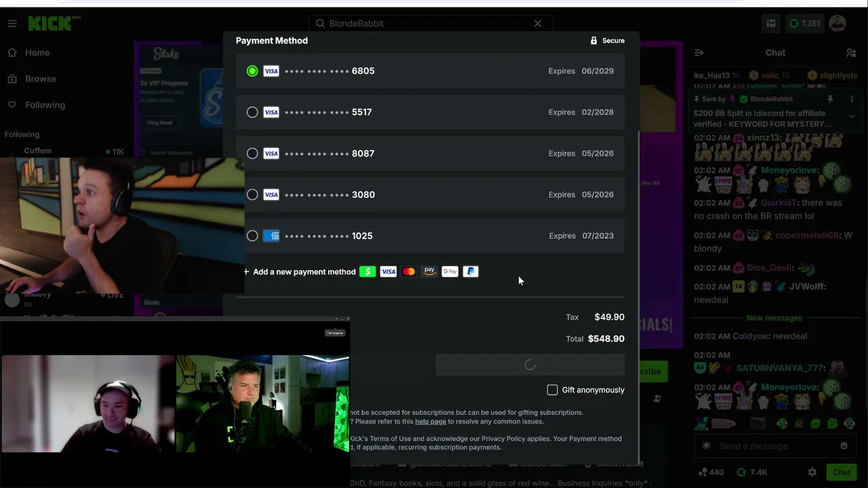This screenshot has height=488, width=868.
Task: Open Browse in the sidebar
Action: 41,79
